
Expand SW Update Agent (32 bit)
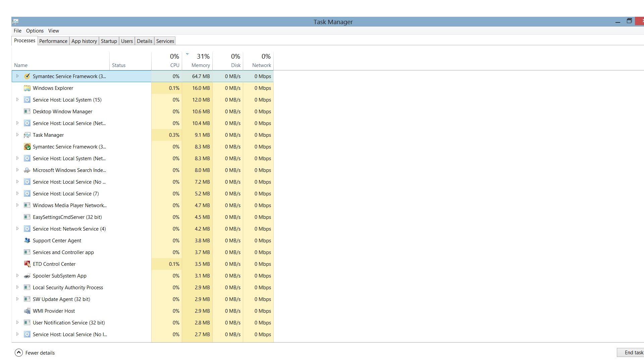click(17, 299)
